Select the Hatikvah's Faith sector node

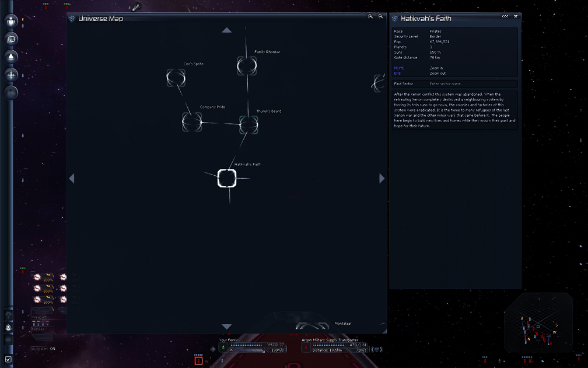[x=227, y=178]
